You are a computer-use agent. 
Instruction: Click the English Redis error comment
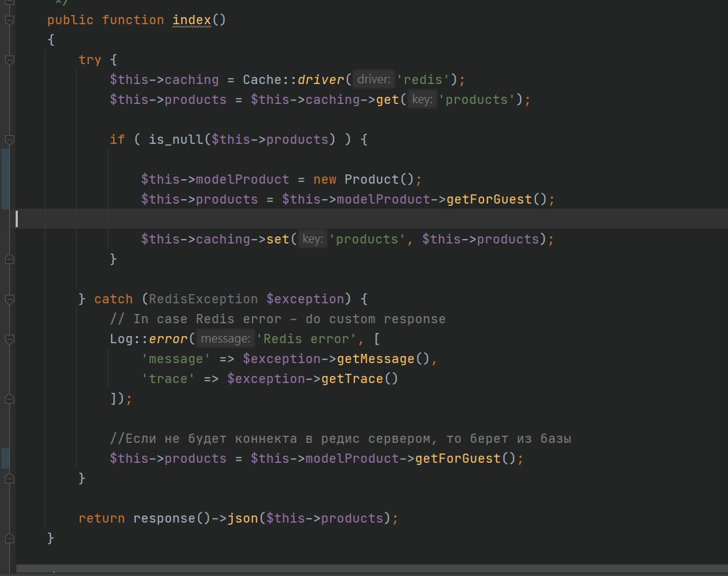[278, 319]
